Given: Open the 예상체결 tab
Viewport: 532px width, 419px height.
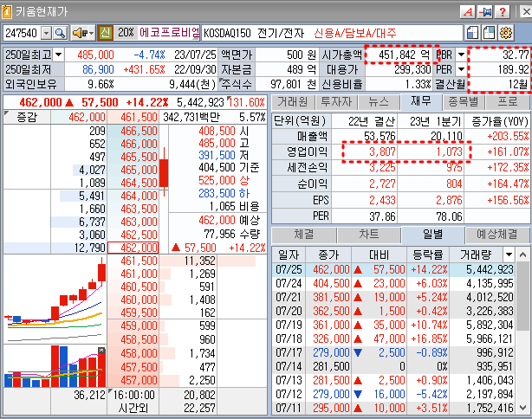Looking at the screenshot, I should click(x=497, y=235).
